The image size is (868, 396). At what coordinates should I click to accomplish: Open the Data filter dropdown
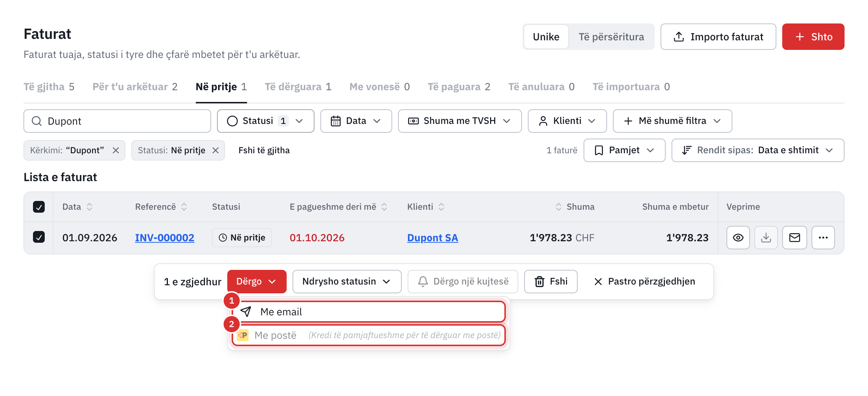coord(356,121)
